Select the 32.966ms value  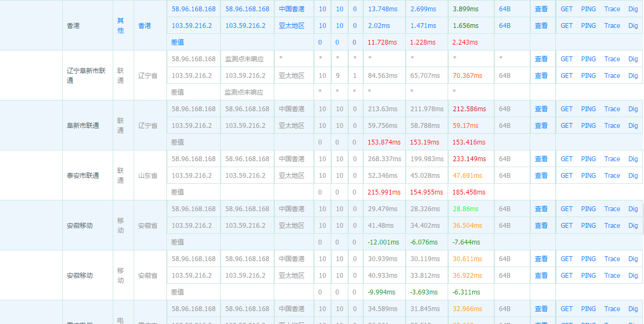click(x=468, y=309)
